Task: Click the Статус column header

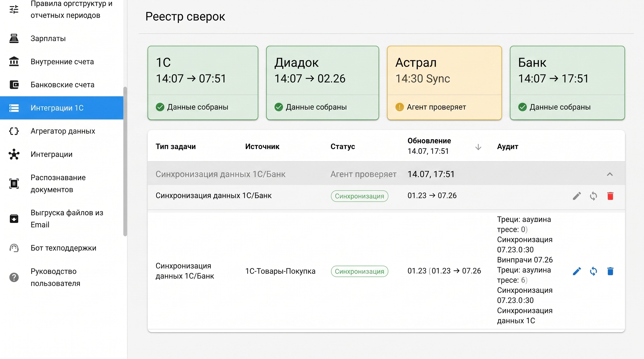Action: click(x=343, y=147)
